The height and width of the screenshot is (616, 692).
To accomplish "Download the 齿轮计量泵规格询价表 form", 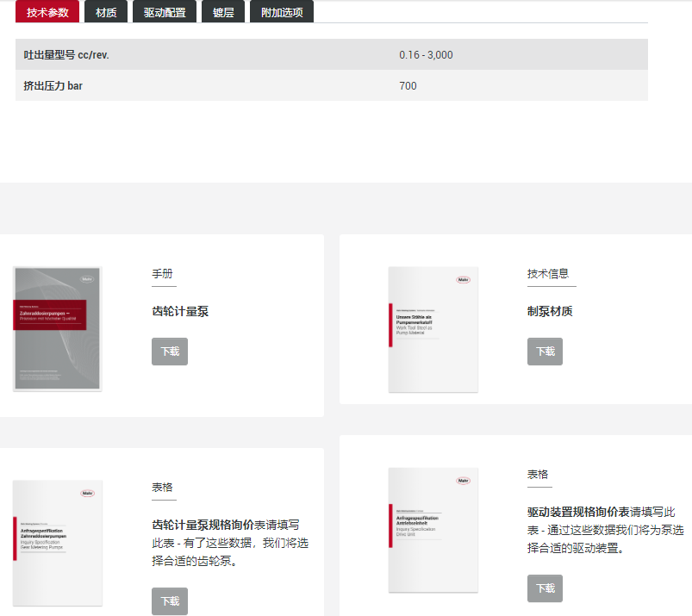I will click(170, 601).
